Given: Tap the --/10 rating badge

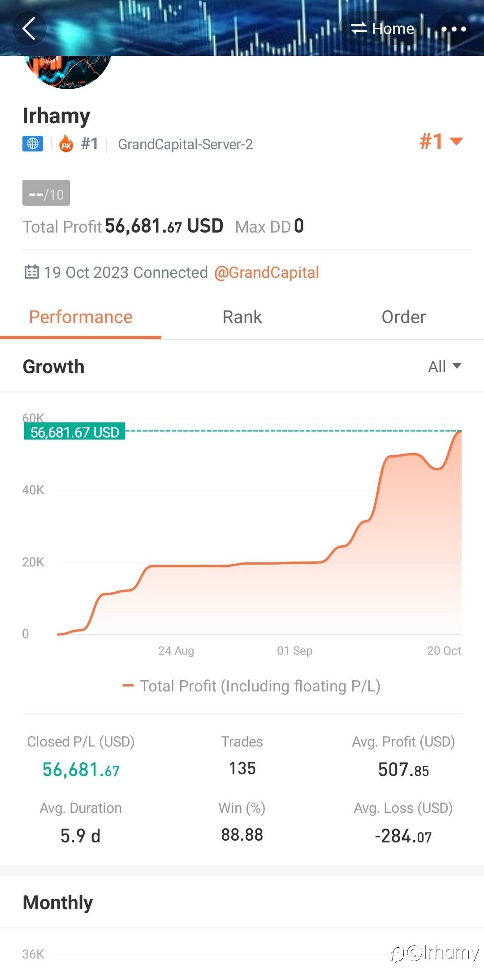Looking at the screenshot, I should (46, 193).
